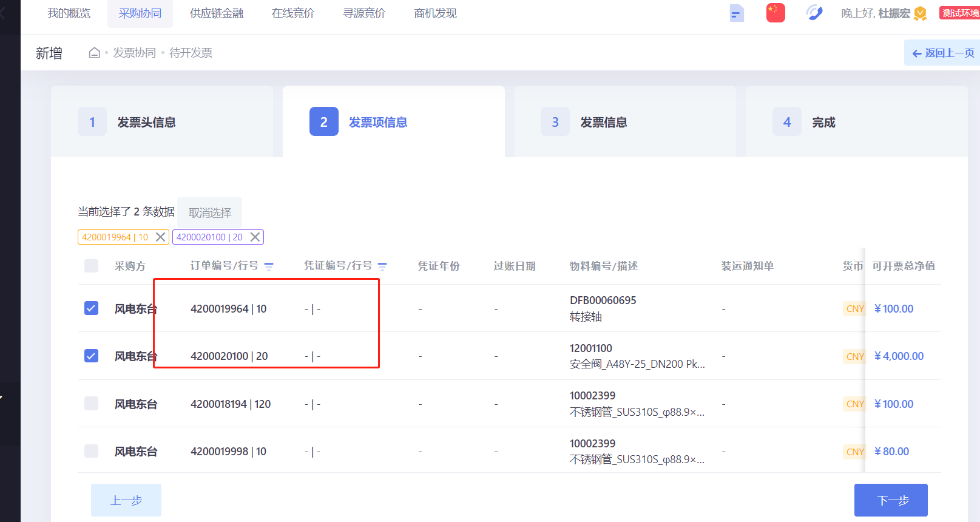This screenshot has width=980, height=522.
Task: Go to step 3 发票信息
Action: point(603,122)
